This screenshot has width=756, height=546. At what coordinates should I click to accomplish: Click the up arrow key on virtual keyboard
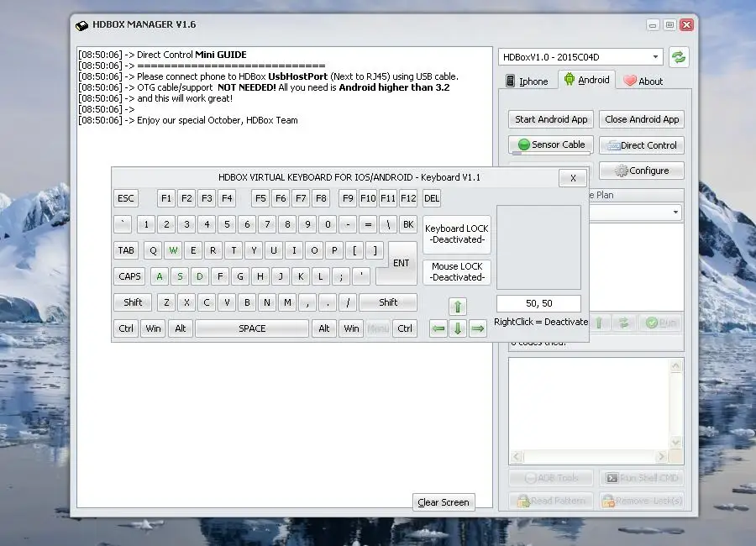[458, 307]
